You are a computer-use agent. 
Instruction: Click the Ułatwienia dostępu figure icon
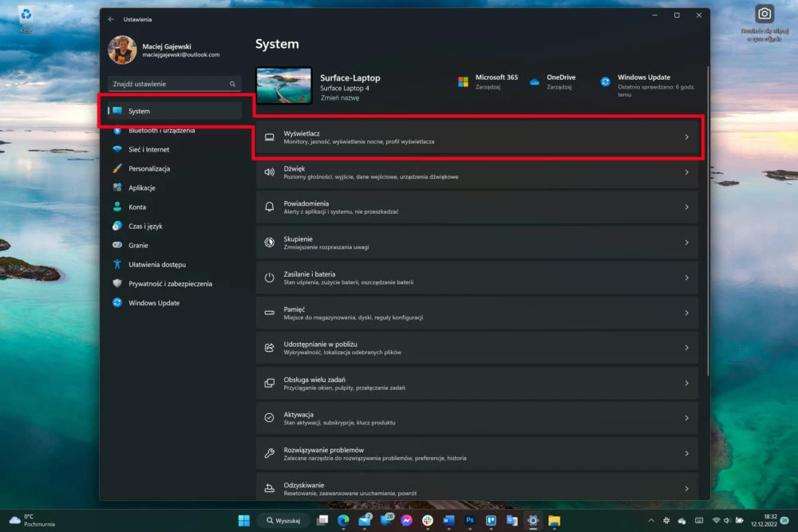pos(117,265)
